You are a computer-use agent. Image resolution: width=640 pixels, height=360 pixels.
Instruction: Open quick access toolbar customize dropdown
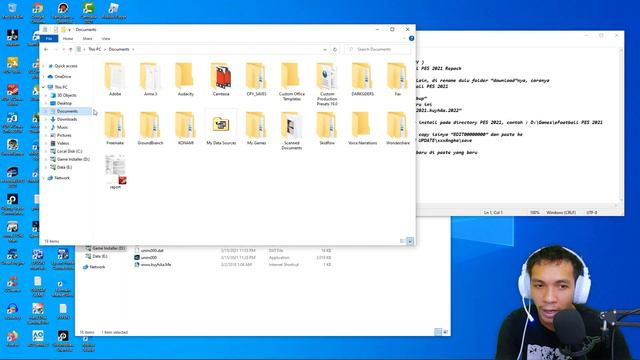click(x=69, y=30)
